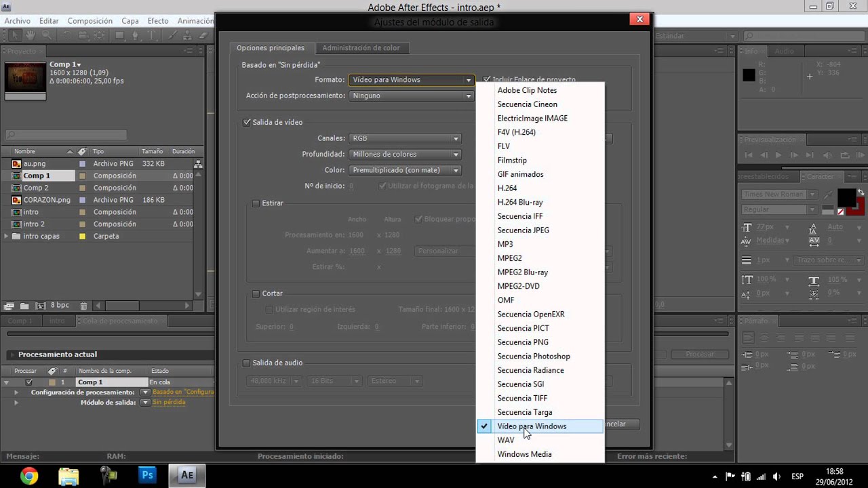Open Profundidad Millones de colores dropdown
Screen dimensions: 868x488
coord(406,155)
